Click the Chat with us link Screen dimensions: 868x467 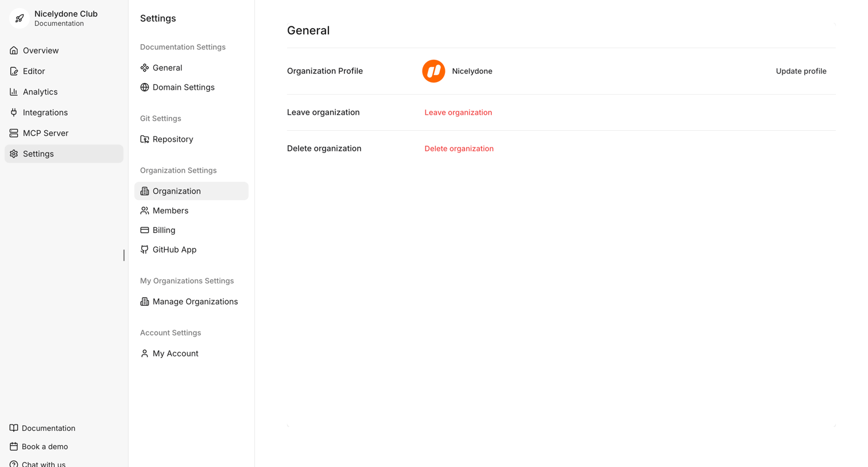tap(37, 464)
